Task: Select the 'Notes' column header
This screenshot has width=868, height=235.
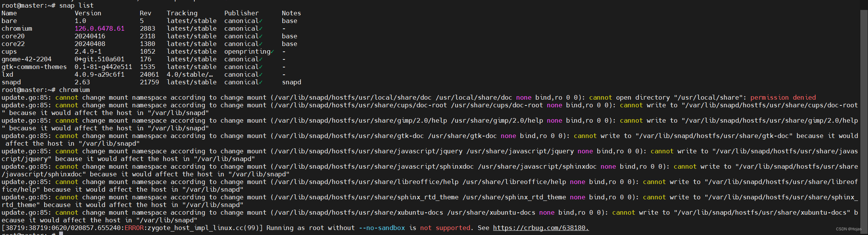Action: (x=292, y=13)
